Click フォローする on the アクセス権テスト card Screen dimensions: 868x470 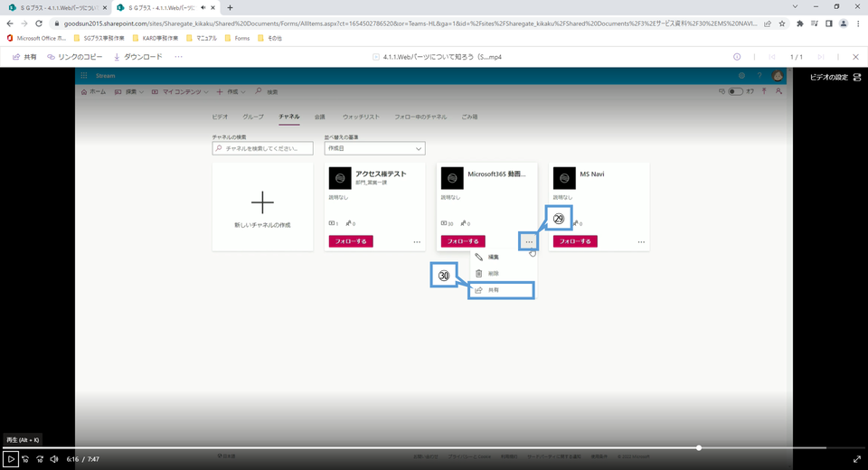click(351, 241)
